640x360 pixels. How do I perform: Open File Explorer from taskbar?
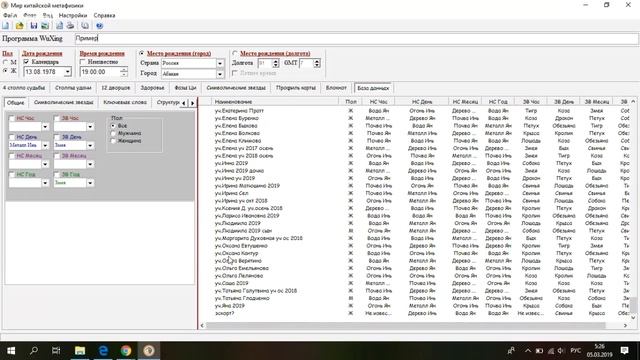pos(80,351)
